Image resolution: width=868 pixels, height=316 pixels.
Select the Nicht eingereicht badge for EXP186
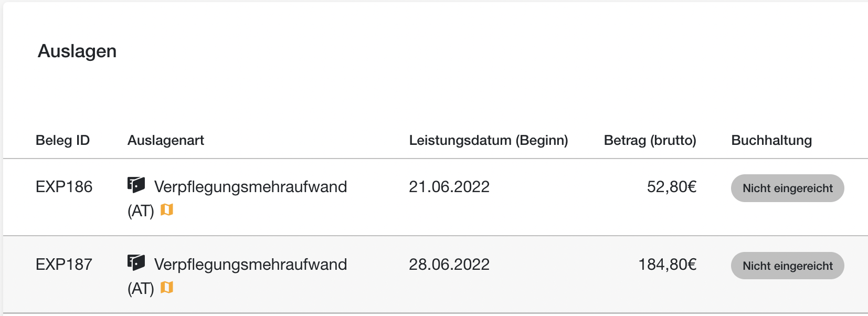[x=787, y=188]
